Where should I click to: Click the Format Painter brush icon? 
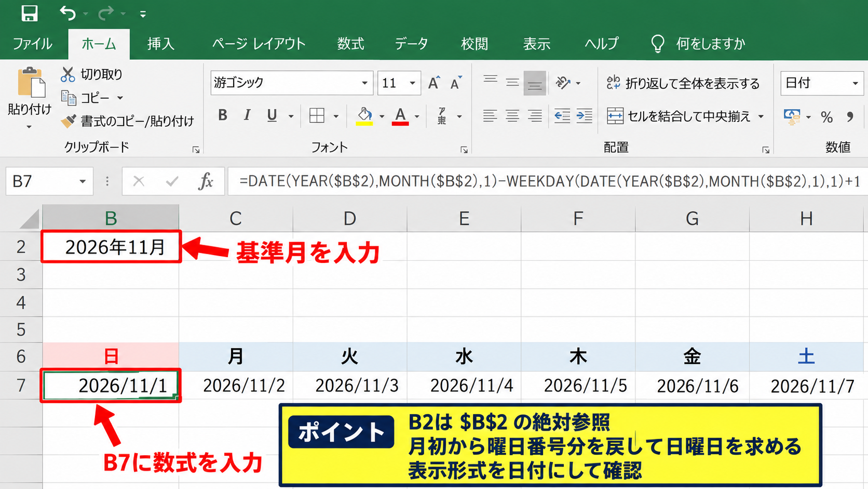(68, 121)
